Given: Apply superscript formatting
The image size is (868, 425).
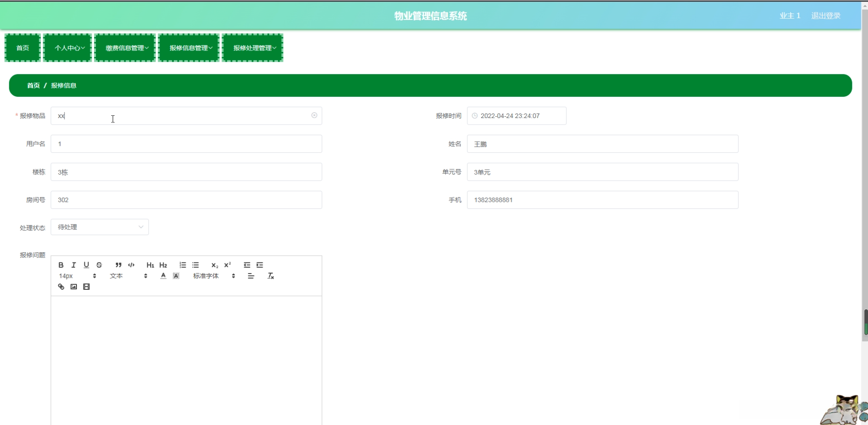Looking at the screenshot, I should [228, 265].
